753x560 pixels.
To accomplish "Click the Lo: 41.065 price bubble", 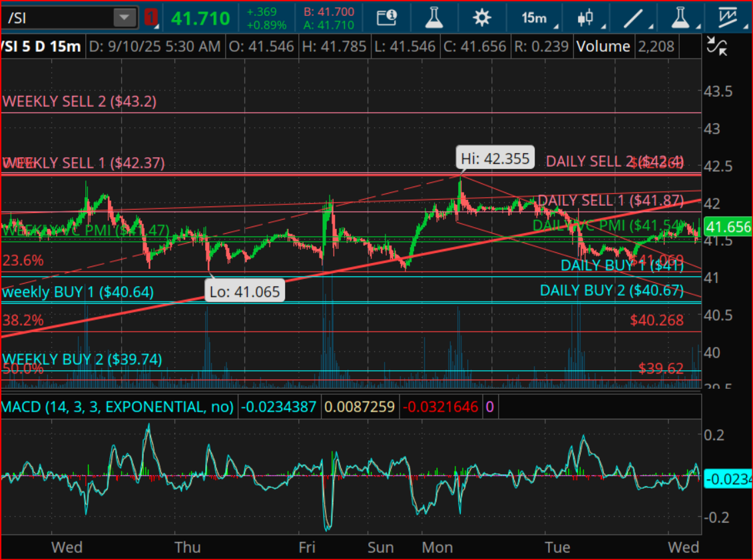I will click(x=243, y=291).
